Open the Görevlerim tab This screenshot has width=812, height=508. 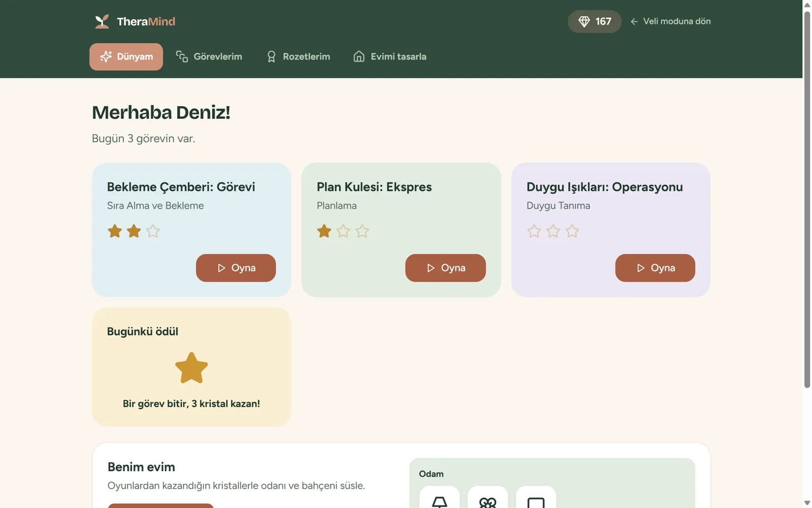209,56
